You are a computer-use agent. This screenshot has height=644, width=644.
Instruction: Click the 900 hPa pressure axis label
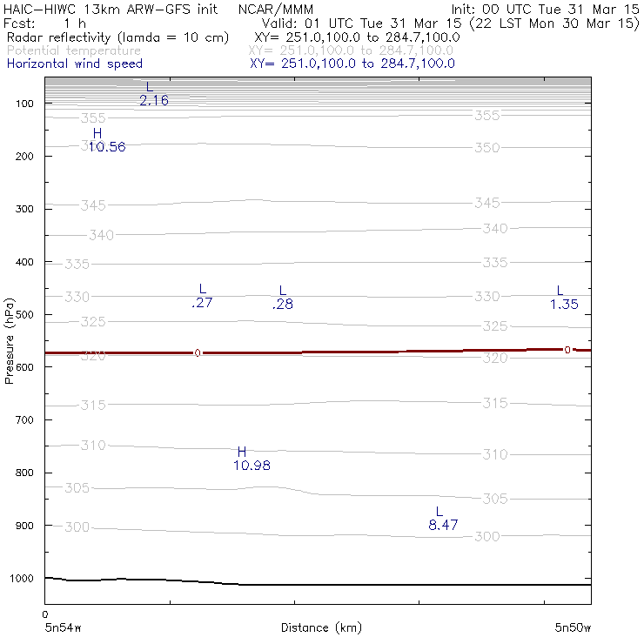[x=24, y=526]
